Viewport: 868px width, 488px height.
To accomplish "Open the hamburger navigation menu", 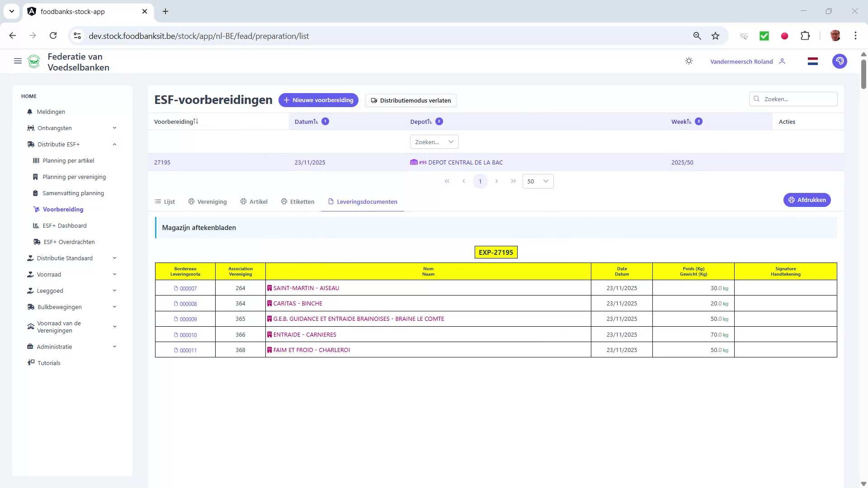I will click(18, 61).
